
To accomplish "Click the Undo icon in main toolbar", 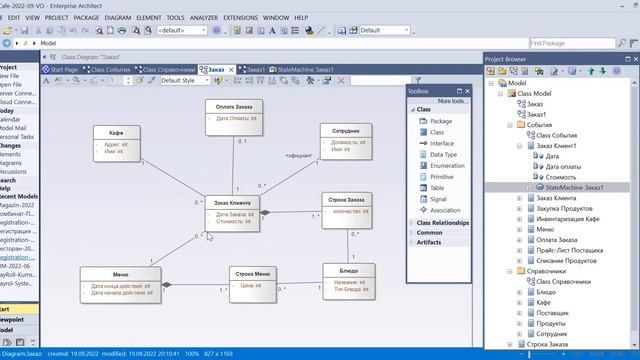I will click(73, 31).
